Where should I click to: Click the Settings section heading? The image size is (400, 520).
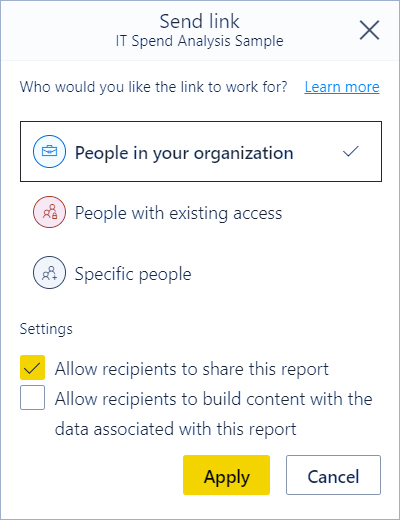coord(46,329)
